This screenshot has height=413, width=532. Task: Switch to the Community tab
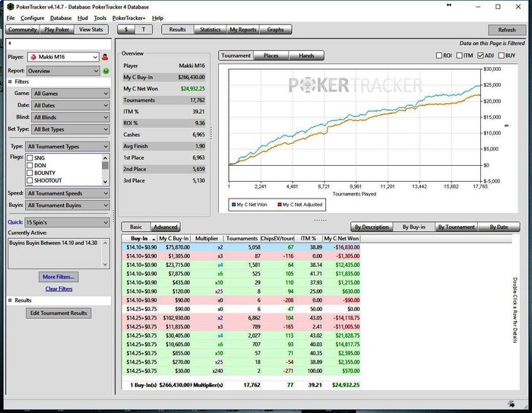click(x=22, y=30)
